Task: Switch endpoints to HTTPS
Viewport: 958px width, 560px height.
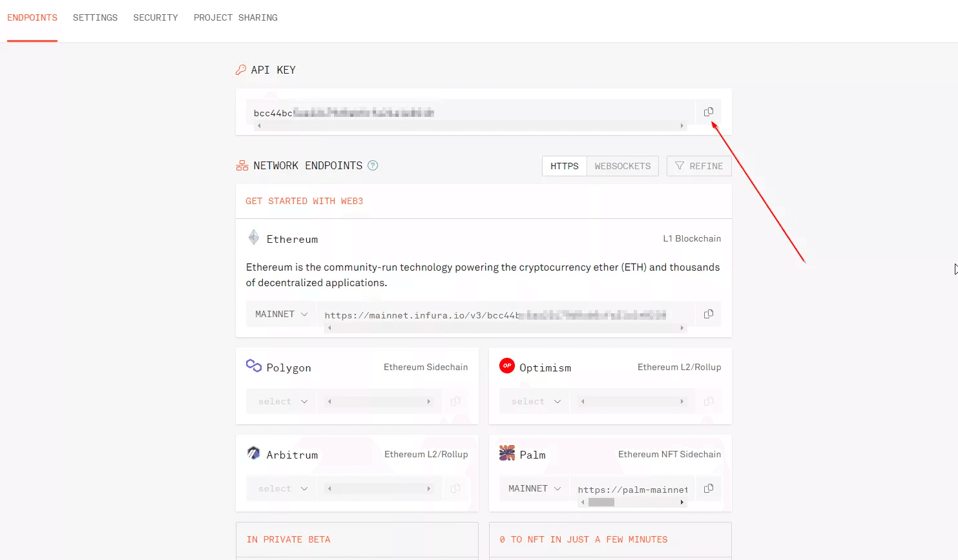Action: pyautogui.click(x=565, y=166)
